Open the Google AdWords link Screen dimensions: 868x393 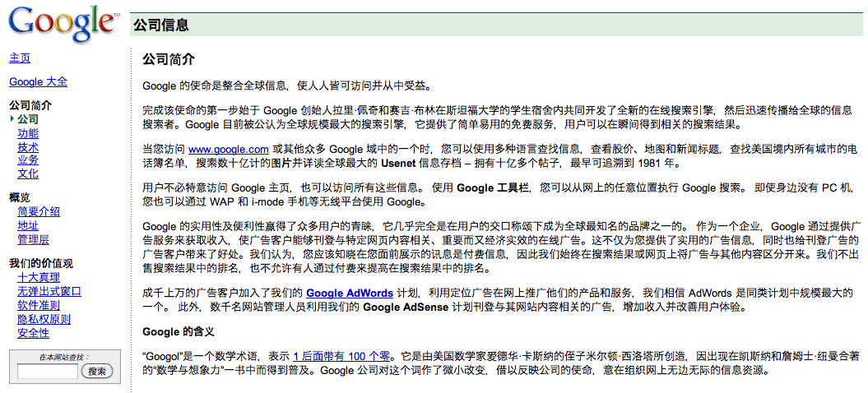tap(350, 293)
